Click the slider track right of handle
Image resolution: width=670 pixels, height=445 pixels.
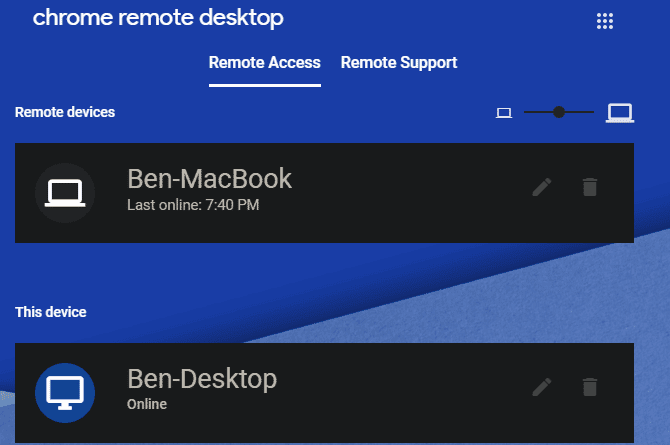(581, 112)
